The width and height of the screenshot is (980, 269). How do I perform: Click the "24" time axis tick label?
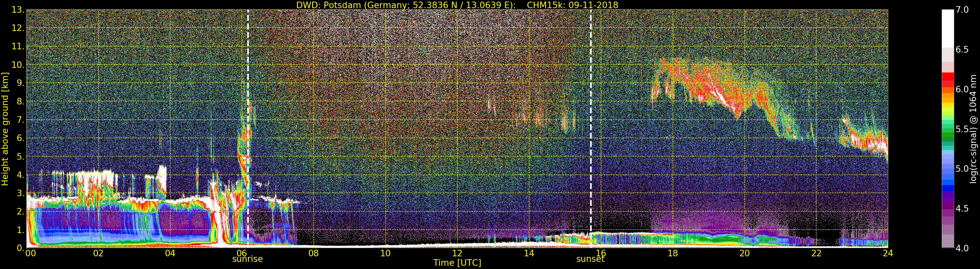(888, 253)
